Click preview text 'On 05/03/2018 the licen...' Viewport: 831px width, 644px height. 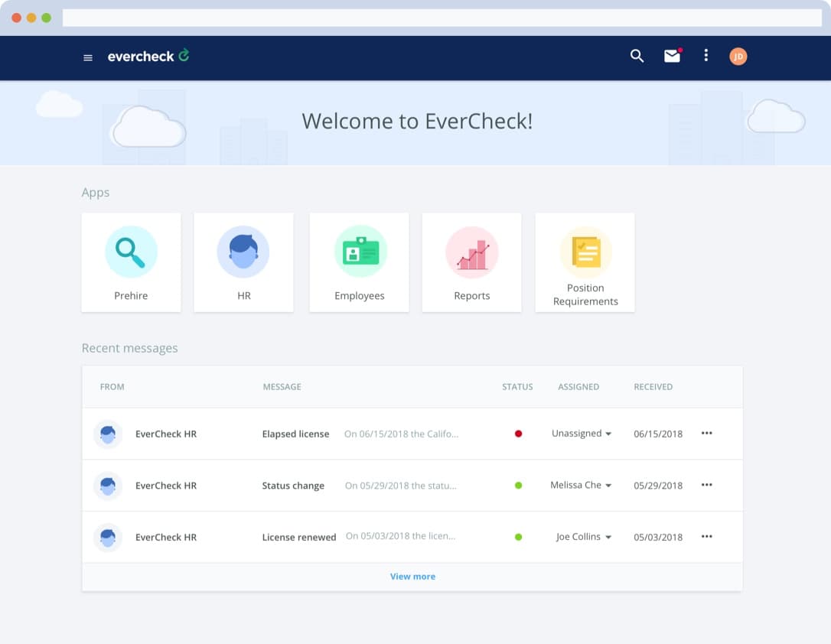[401, 536]
